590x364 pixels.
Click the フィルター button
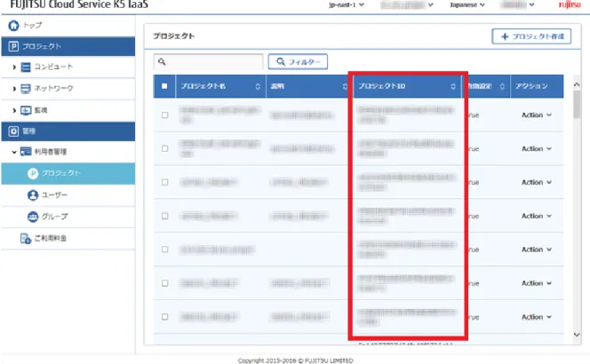[298, 61]
